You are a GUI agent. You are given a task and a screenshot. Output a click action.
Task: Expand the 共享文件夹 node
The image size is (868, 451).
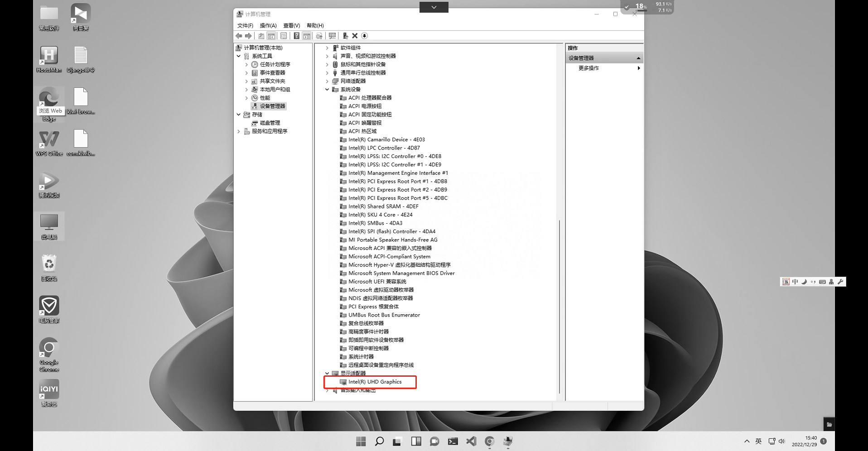click(x=246, y=82)
